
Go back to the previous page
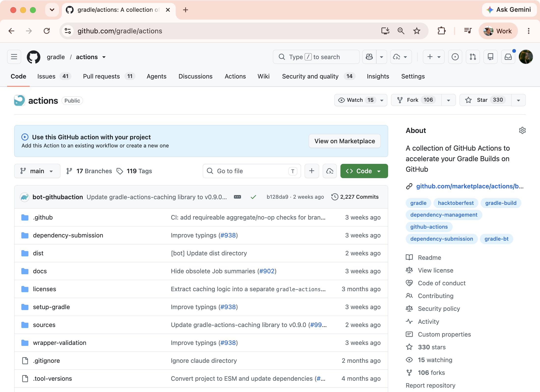tap(12, 31)
